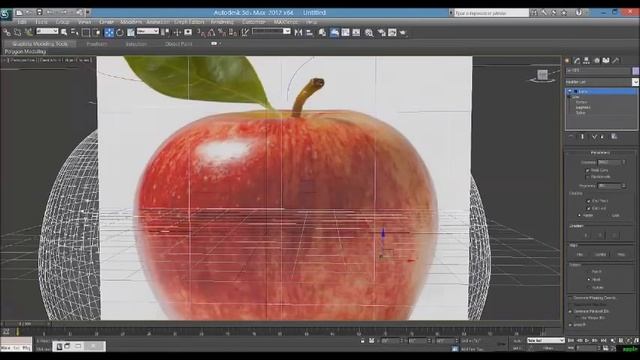Click the Align tool icon

click(x=309, y=32)
